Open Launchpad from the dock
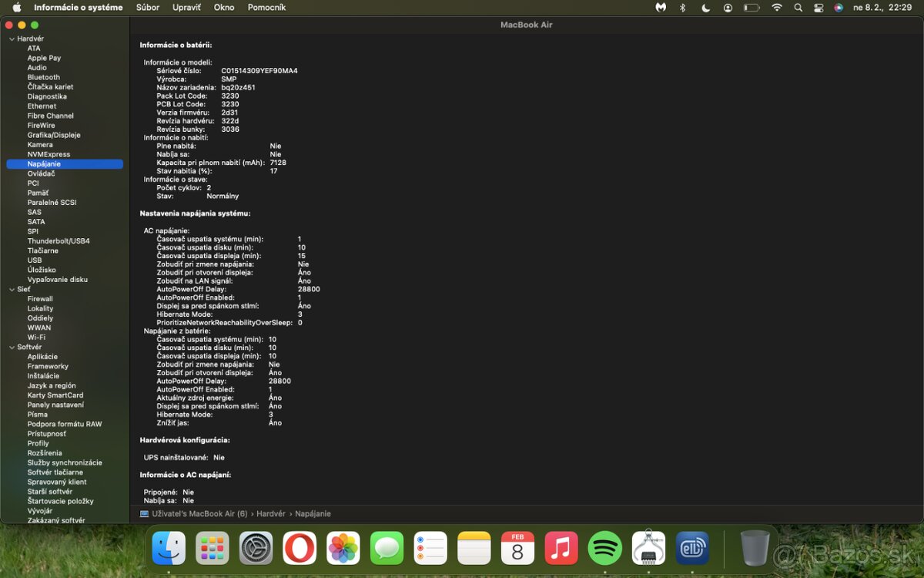 coord(212,549)
